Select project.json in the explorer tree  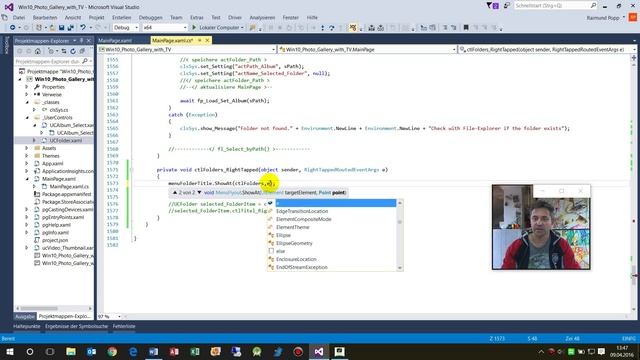click(55, 240)
